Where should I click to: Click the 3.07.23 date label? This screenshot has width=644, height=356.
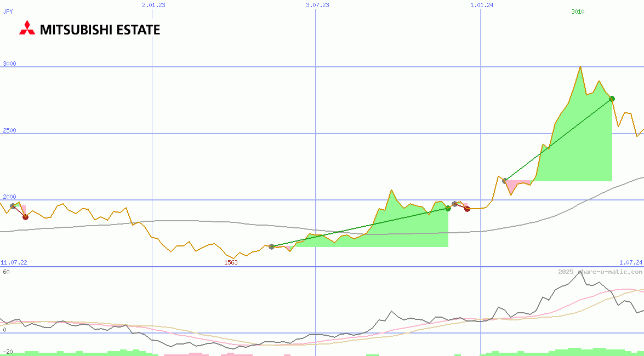click(x=317, y=5)
